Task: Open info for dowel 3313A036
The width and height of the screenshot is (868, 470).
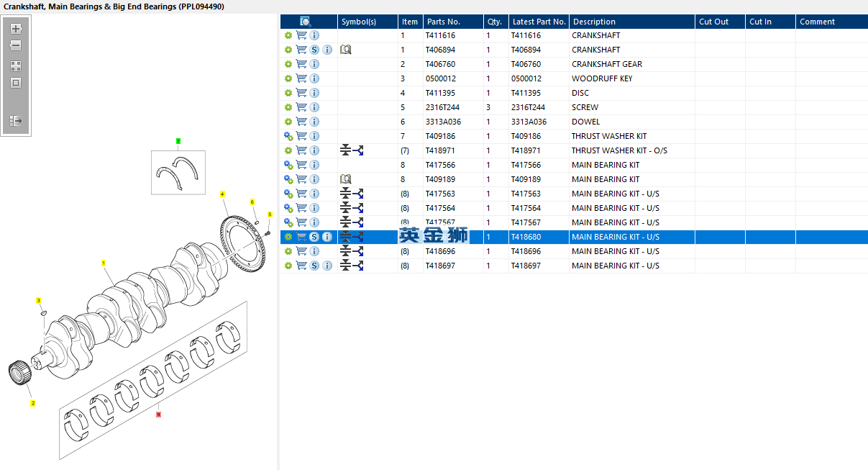Action: click(314, 122)
